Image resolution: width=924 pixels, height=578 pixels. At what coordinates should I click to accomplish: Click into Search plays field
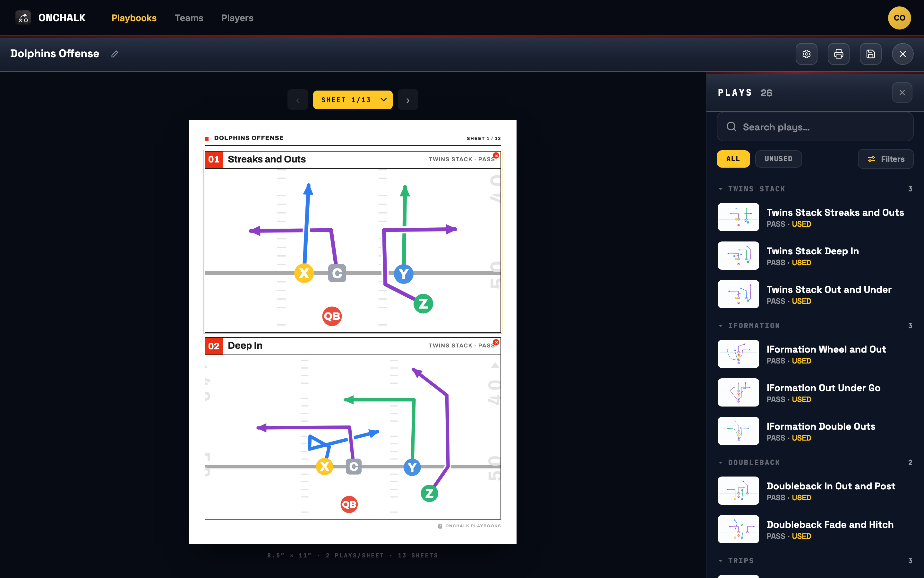[x=815, y=127]
